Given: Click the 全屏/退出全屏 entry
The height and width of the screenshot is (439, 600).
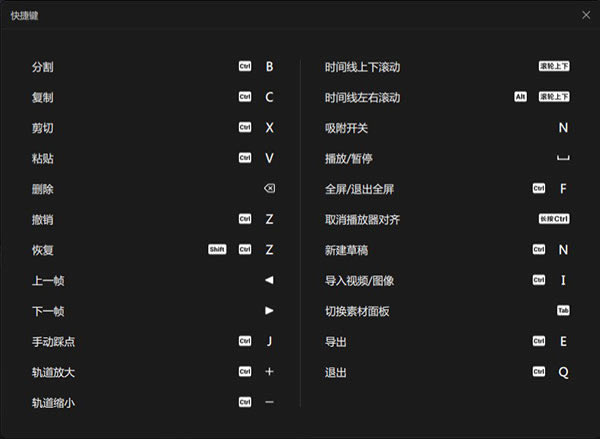Looking at the screenshot, I should click(x=359, y=189).
